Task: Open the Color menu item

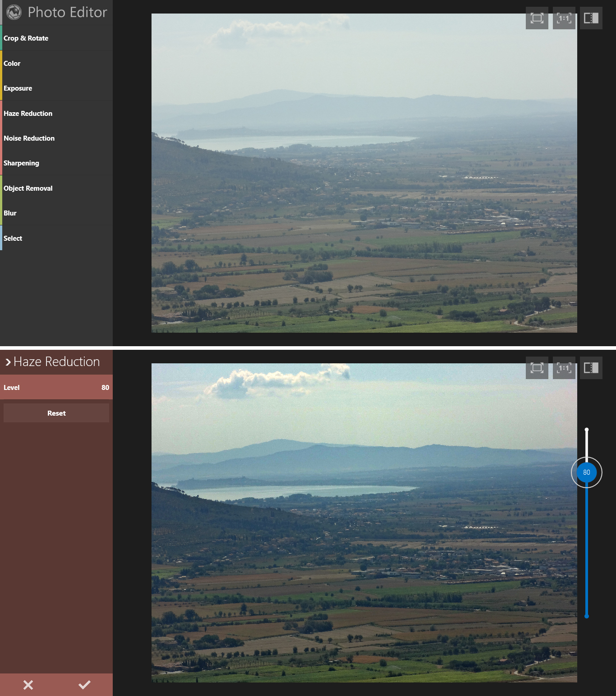Action: (56, 63)
